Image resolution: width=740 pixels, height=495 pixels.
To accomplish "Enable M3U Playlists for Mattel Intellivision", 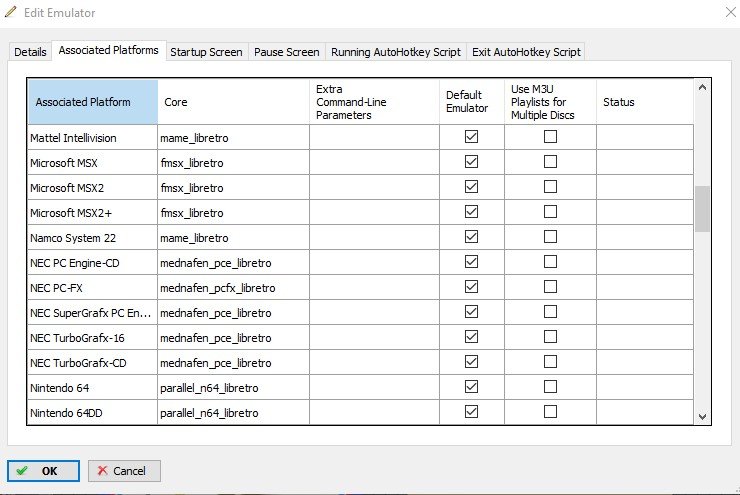I will click(550, 137).
